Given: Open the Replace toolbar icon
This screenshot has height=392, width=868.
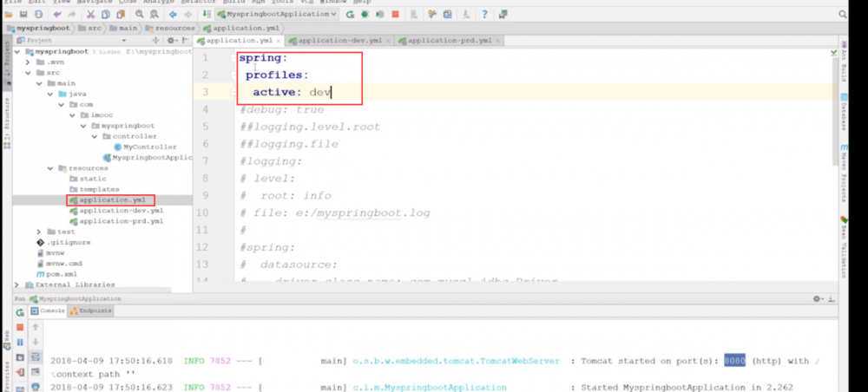Looking at the screenshot, I should pos(155,15).
